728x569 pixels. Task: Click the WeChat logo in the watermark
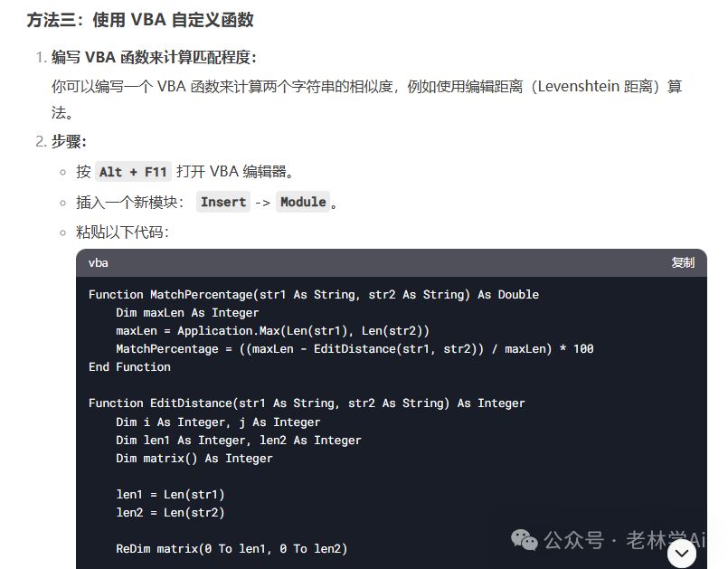(x=525, y=540)
